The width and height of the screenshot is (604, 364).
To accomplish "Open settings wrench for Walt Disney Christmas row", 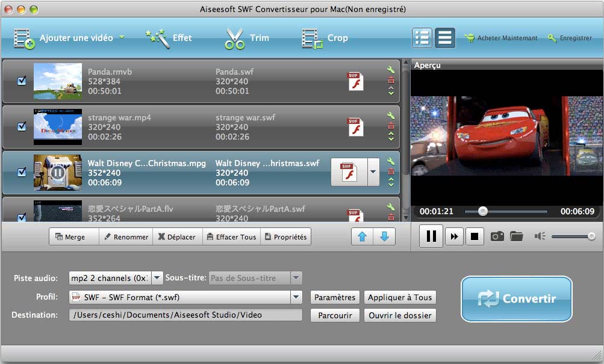I will click(x=391, y=161).
